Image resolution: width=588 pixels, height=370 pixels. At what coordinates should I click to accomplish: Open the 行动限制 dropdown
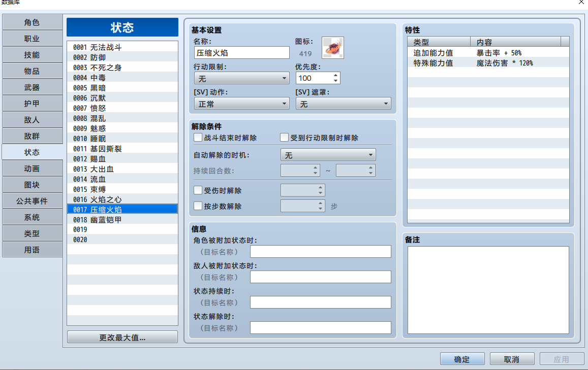241,78
